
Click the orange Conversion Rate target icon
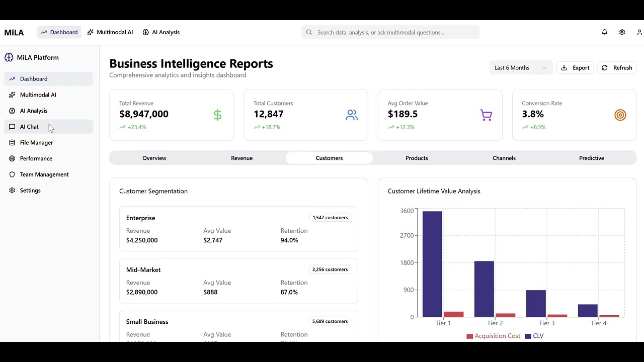(x=620, y=115)
